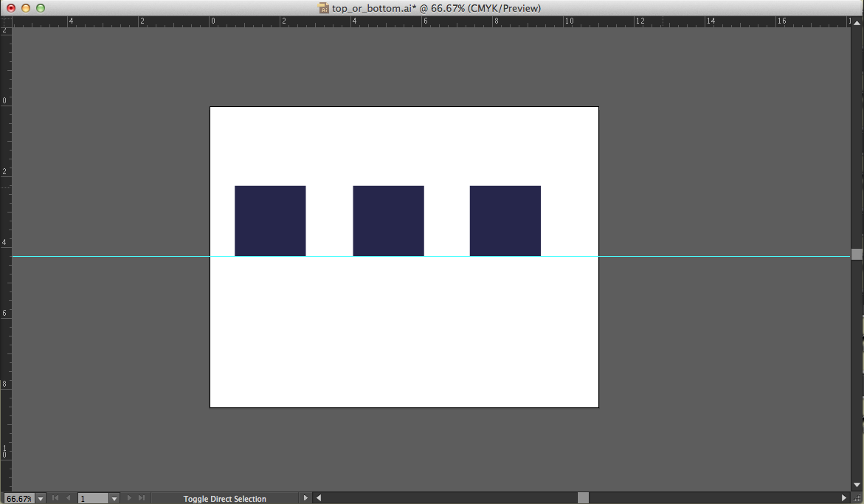Click the vertical scrollbar down arrow

point(857,485)
